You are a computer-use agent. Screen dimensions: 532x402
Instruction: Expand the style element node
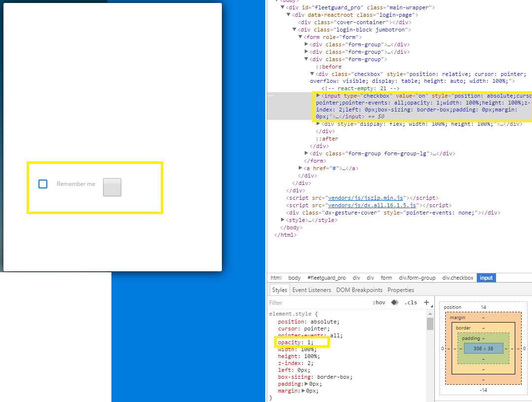(283, 219)
